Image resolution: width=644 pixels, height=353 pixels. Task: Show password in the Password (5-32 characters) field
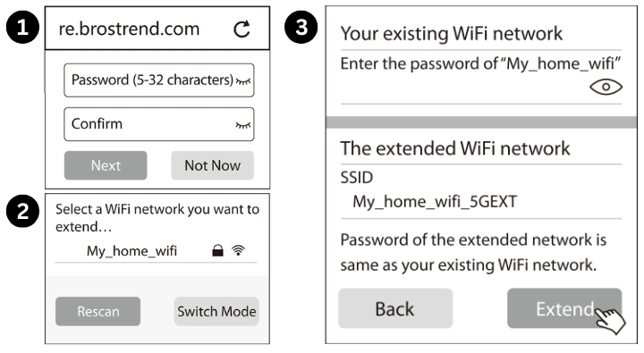tap(243, 80)
